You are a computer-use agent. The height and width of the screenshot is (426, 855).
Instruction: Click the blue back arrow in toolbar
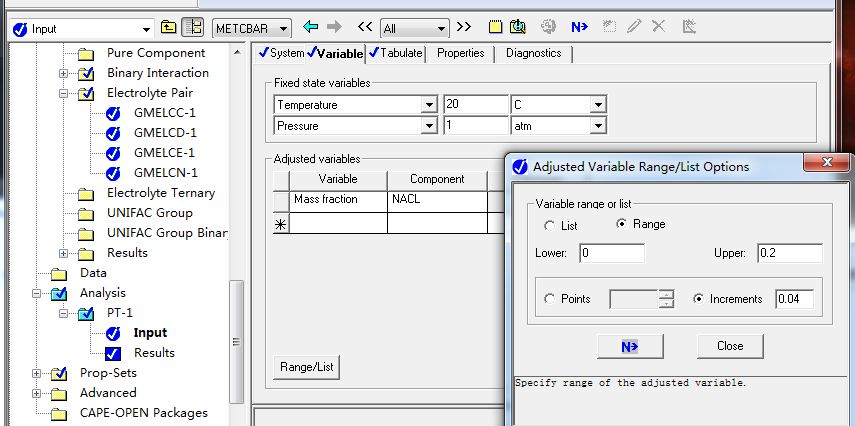pos(311,28)
